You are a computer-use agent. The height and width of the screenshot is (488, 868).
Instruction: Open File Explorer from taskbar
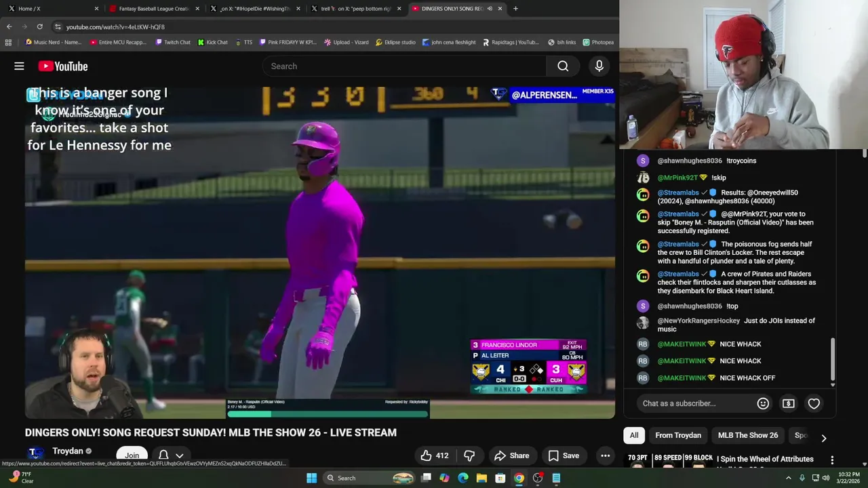481,478
